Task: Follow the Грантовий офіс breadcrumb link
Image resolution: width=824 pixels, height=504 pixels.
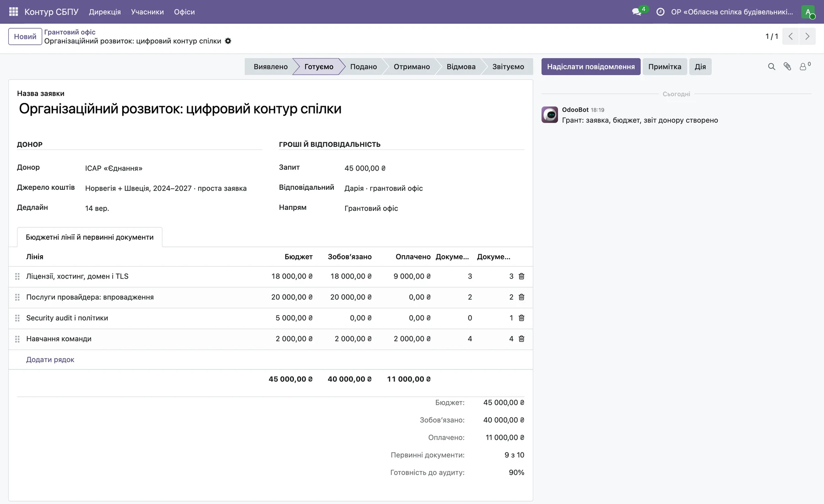Action: point(70,32)
